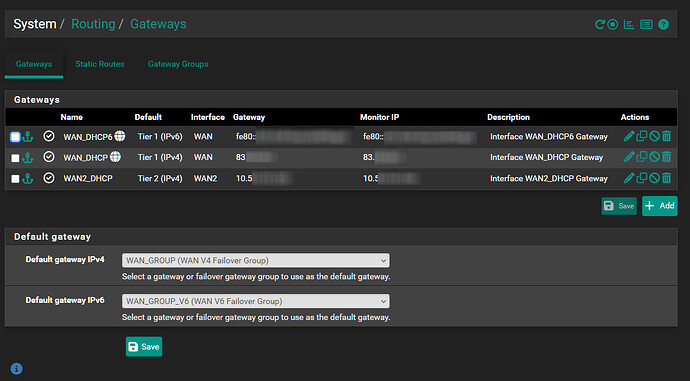The height and width of the screenshot is (381, 690).
Task: Click the anchor icon for WAN_DHCP row
Action: [x=28, y=158]
